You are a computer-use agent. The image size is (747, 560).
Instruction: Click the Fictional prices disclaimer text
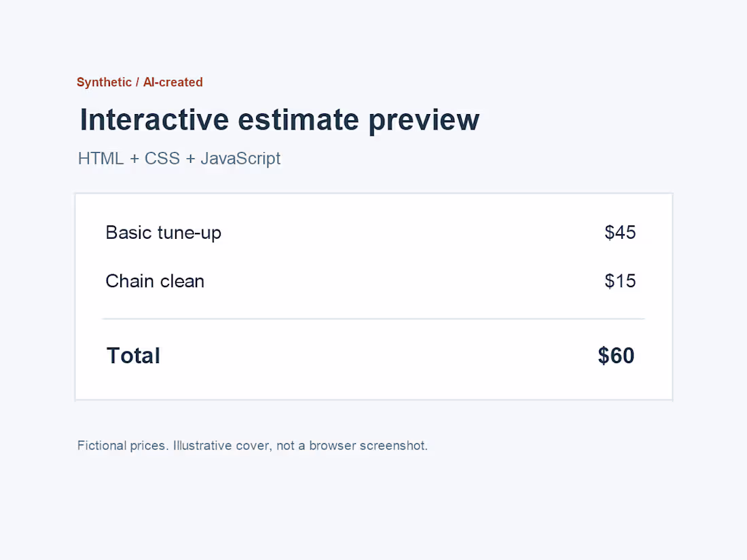[x=253, y=446]
